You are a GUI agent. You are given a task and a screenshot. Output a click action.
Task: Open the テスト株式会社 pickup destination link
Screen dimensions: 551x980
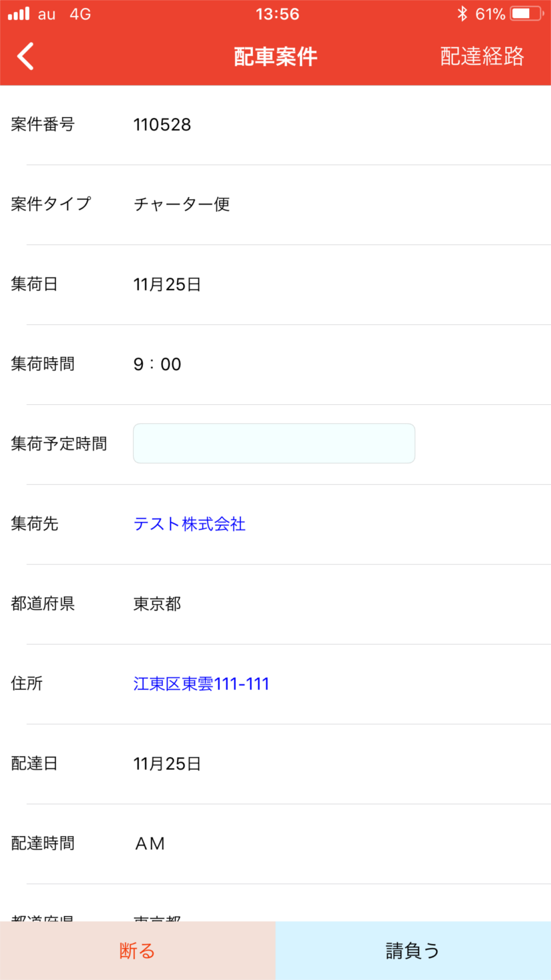pos(190,524)
